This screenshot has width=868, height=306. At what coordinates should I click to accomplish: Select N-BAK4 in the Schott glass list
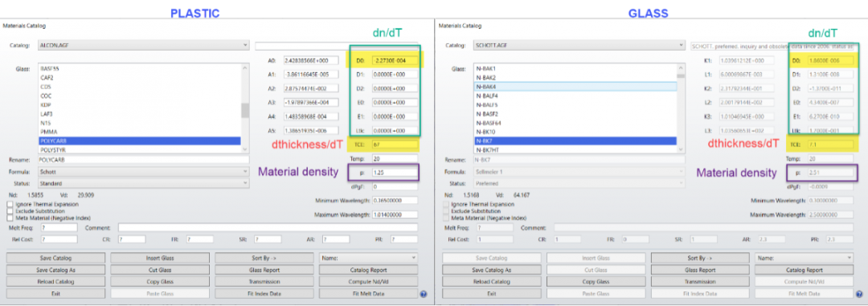(575, 87)
